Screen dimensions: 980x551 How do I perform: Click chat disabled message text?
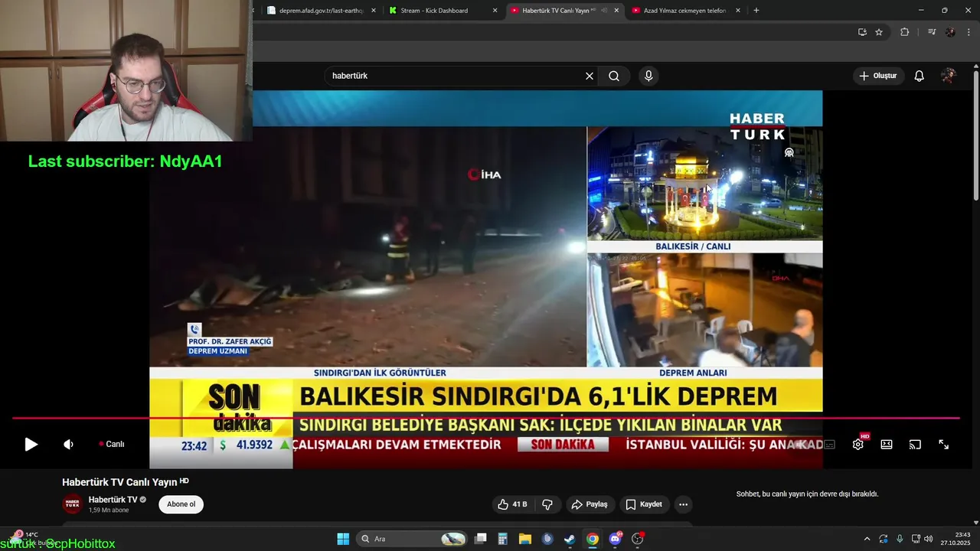point(807,494)
